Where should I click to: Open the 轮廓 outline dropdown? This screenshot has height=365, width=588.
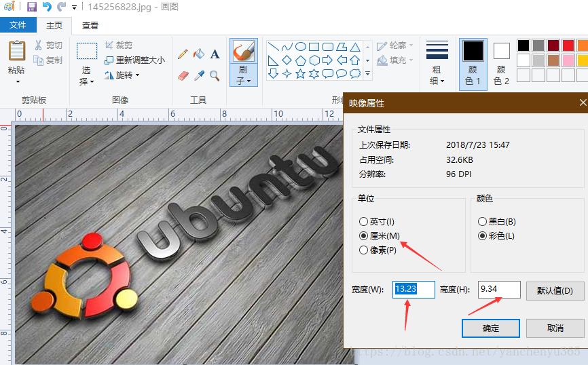point(395,45)
